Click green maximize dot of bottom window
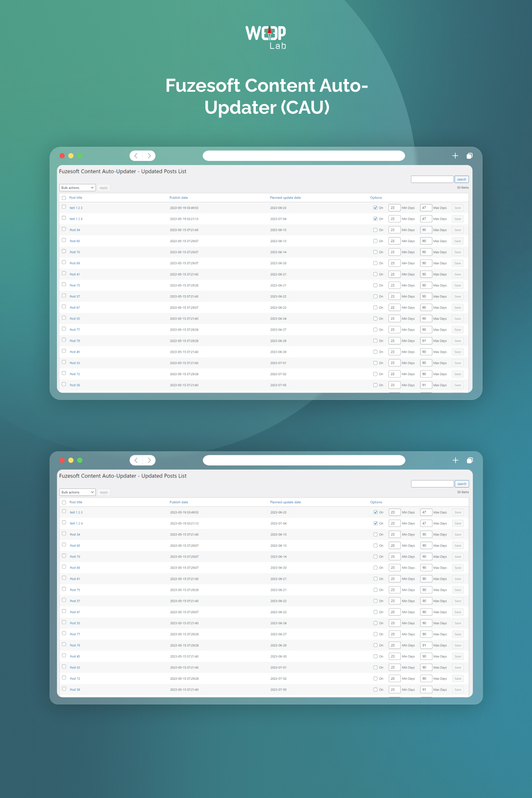Screen dimensions: 532x798 coord(80,460)
